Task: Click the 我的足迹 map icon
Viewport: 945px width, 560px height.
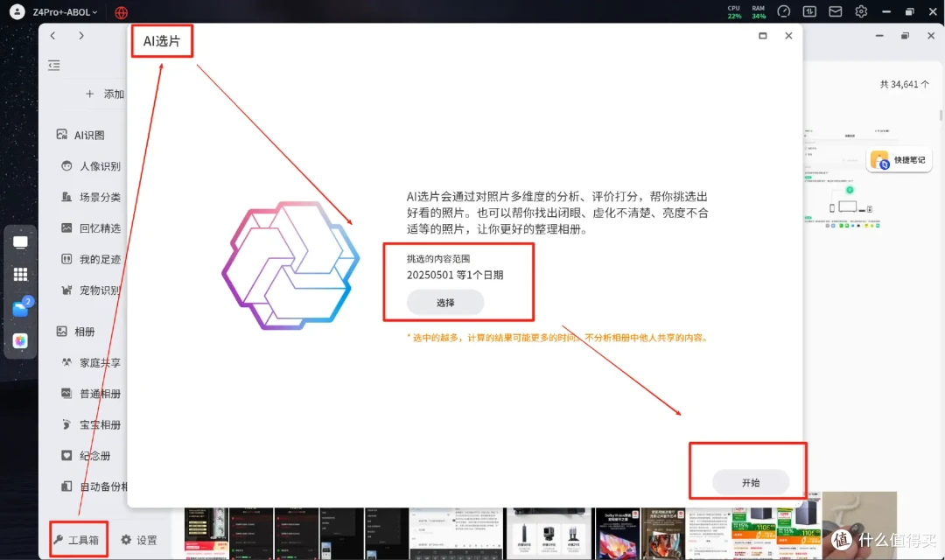Action: pyautogui.click(x=66, y=259)
